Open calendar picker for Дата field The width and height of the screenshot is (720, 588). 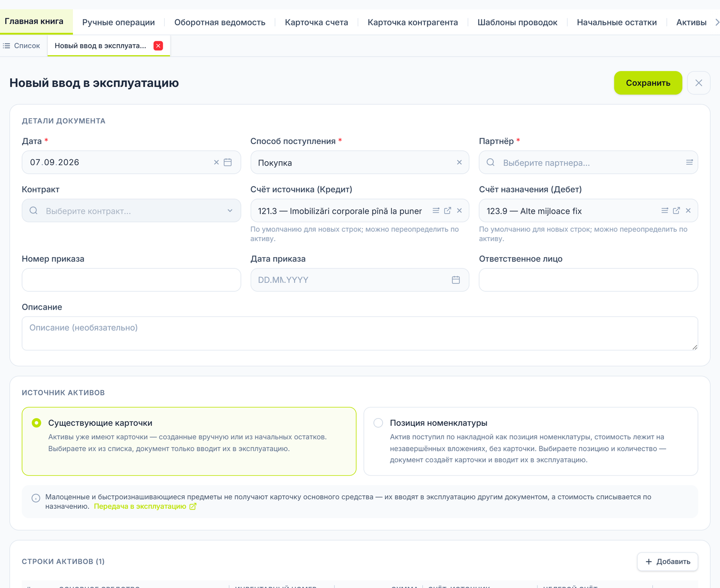[x=228, y=162]
